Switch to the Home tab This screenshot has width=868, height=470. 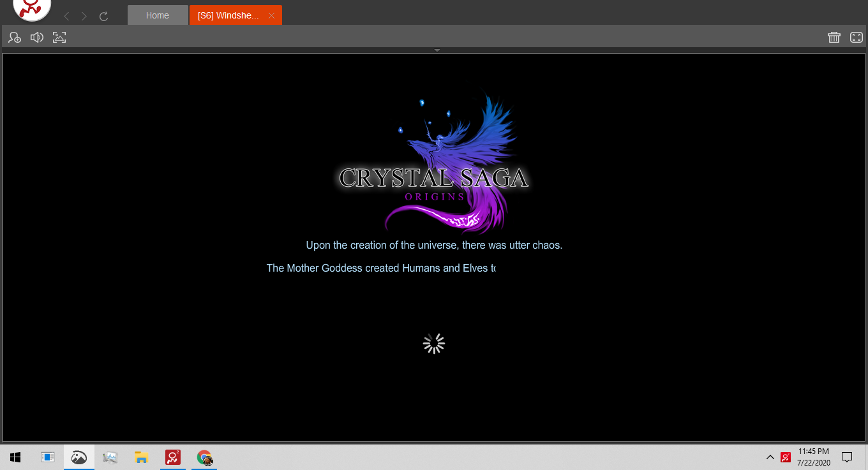coord(158,15)
